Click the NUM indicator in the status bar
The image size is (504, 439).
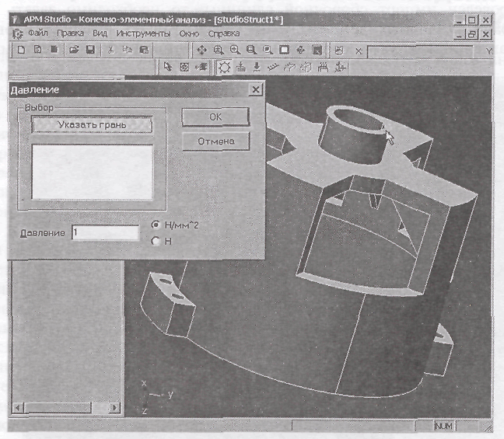[x=443, y=426]
